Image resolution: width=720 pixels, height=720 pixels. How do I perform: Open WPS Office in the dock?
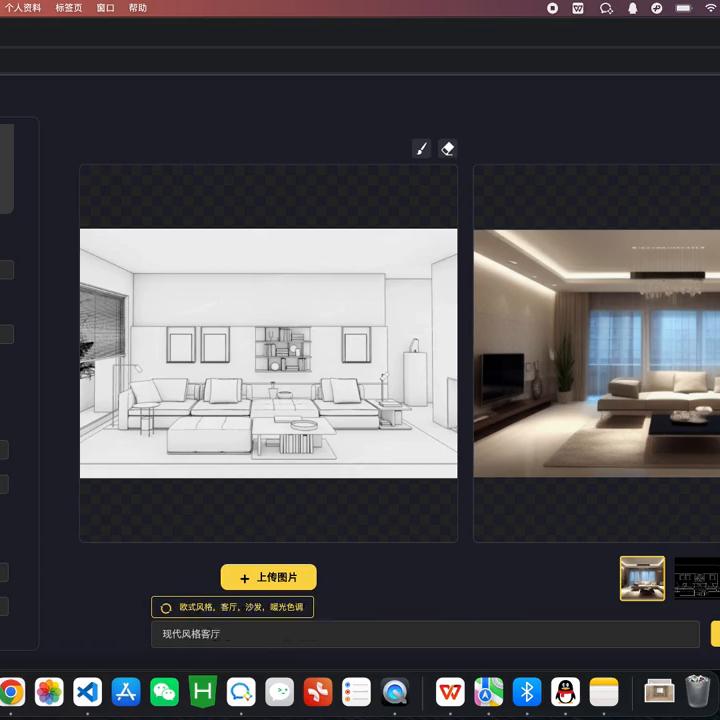450,691
